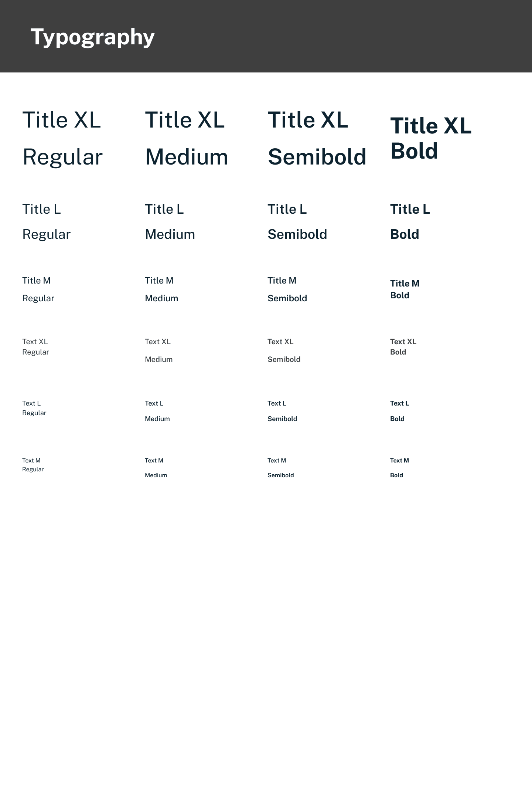Select the Title XL Regular sample
This screenshot has width=532, height=810.
click(x=62, y=138)
